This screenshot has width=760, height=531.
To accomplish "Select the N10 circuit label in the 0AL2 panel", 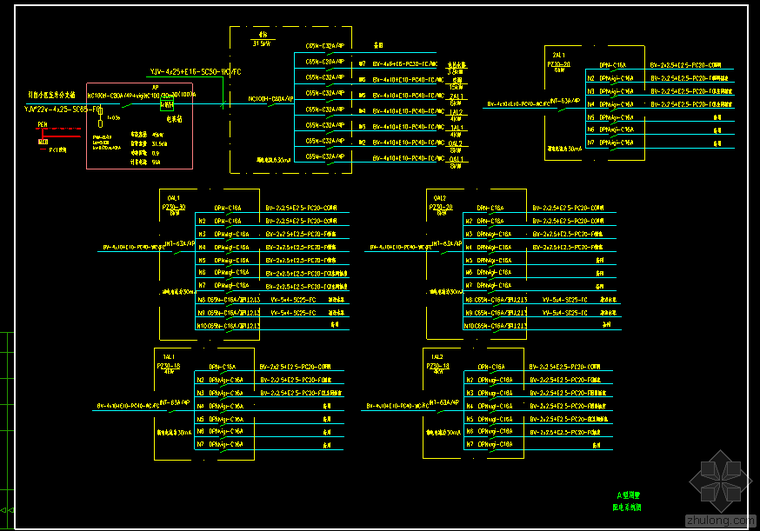I will click(469, 326).
